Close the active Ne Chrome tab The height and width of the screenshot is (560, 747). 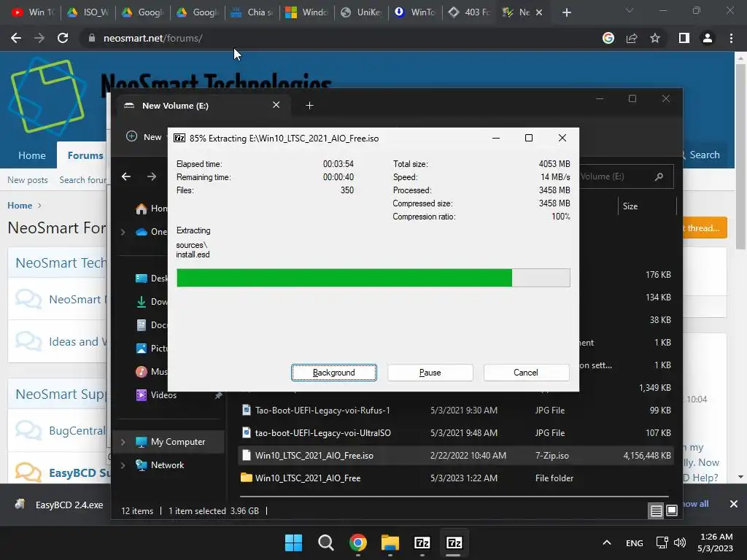pyautogui.click(x=539, y=12)
